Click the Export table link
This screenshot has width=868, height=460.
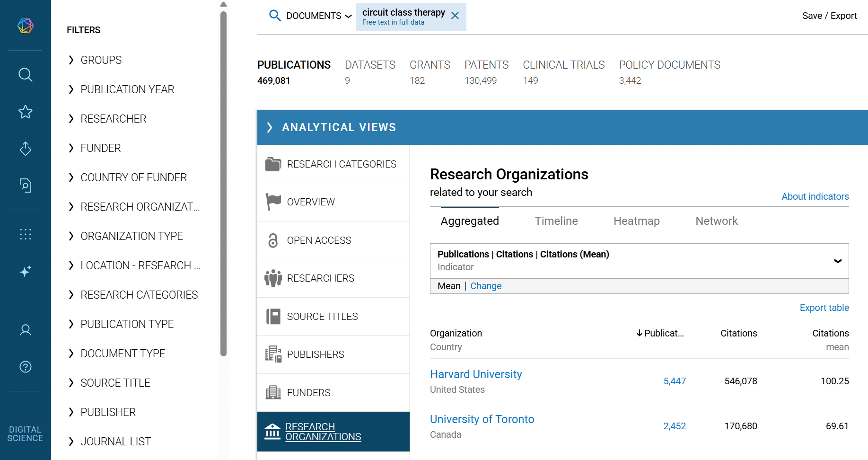click(x=824, y=308)
